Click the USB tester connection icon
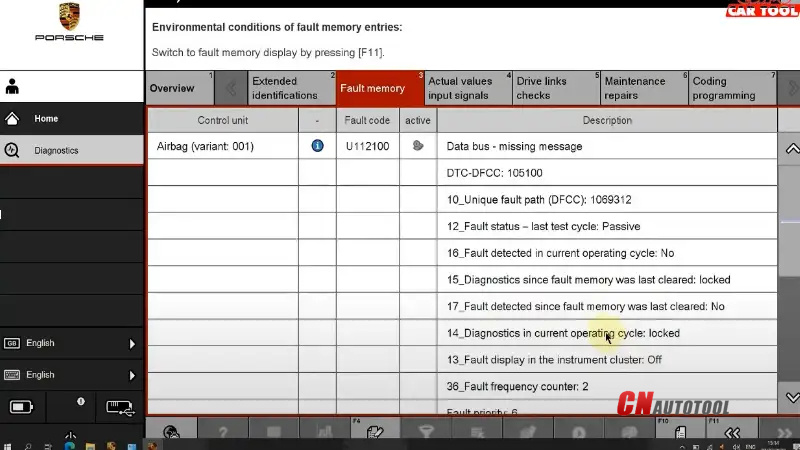Screen dimensions: 800x450 [120, 408]
